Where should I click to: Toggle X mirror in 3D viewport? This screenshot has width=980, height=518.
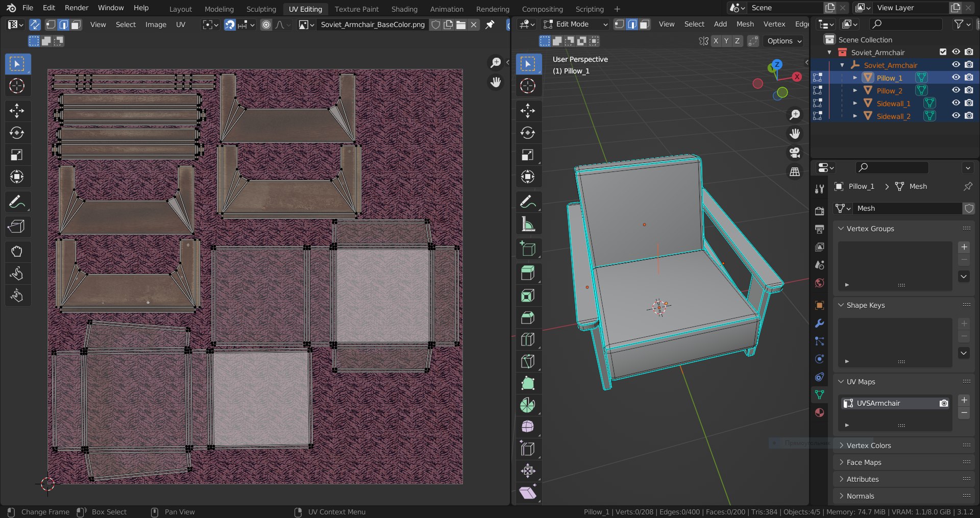pos(716,41)
